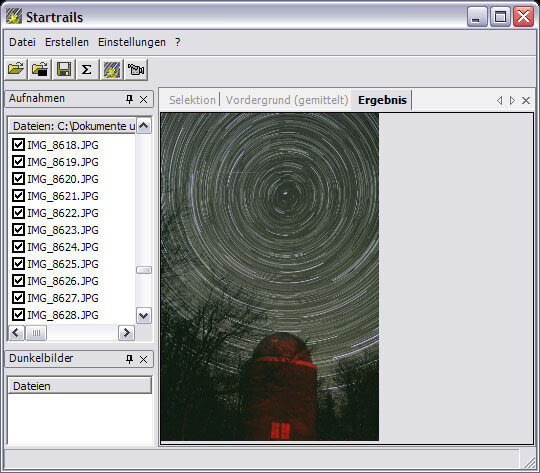The height and width of the screenshot is (473, 540).
Task: Open dark frames folder icon with black square
Action: pyautogui.click(x=40, y=70)
